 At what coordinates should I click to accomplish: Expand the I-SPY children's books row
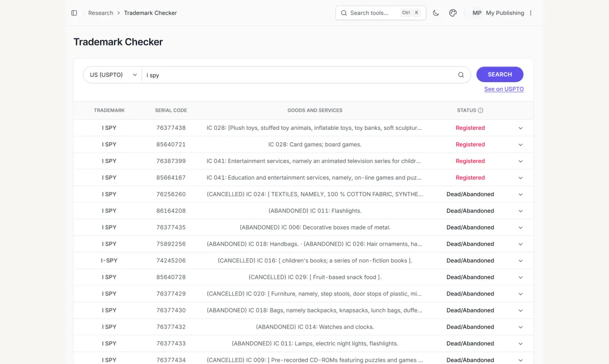520,261
